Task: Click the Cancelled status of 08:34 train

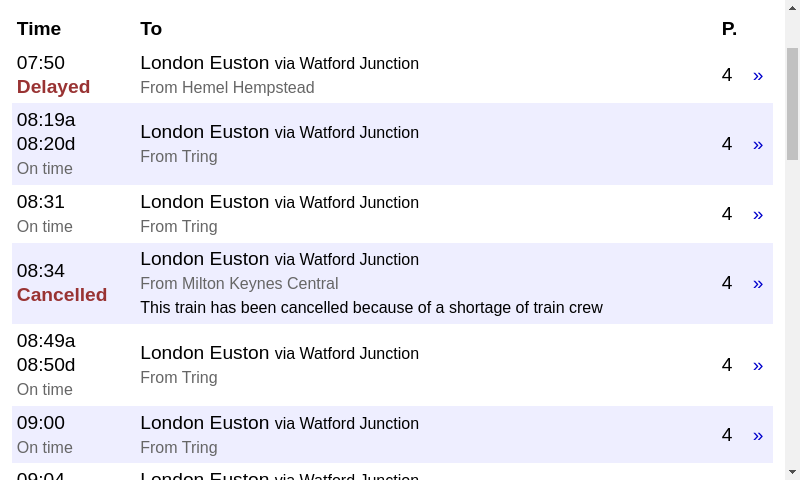Action: pyautogui.click(x=62, y=295)
